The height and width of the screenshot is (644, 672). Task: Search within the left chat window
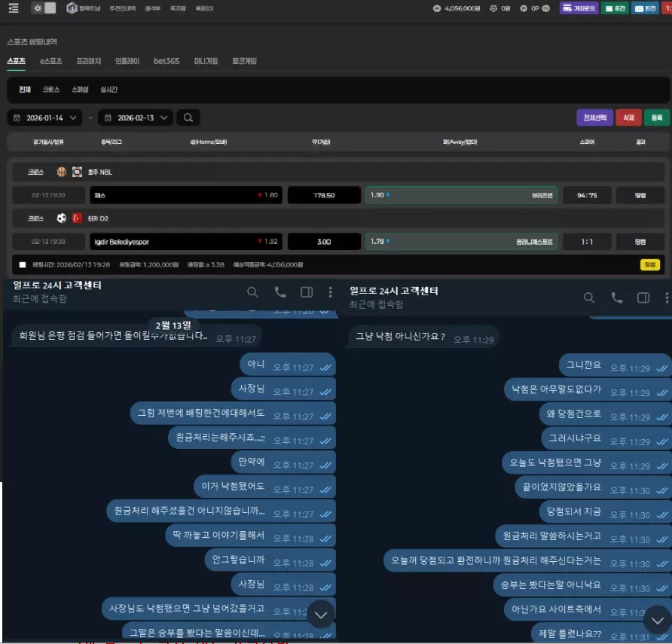[x=252, y=292]
